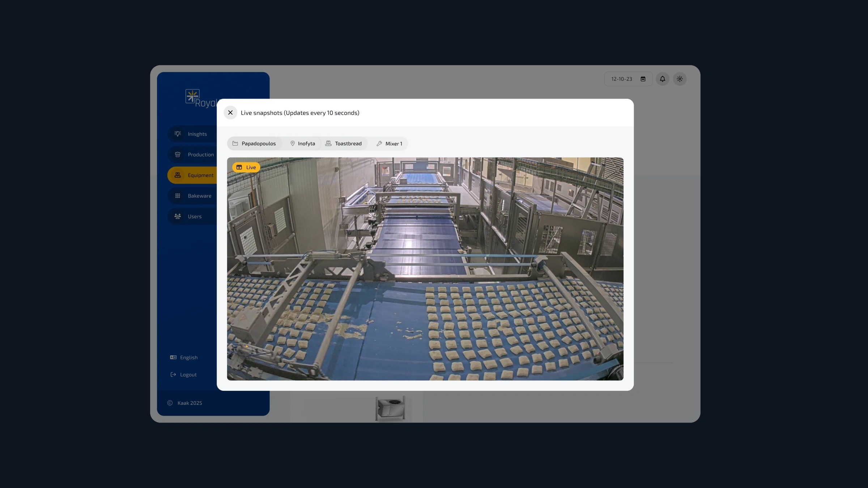The image size is (868, 488).
Task: Click the calendar icon next to the date
Action: [643, 79]
